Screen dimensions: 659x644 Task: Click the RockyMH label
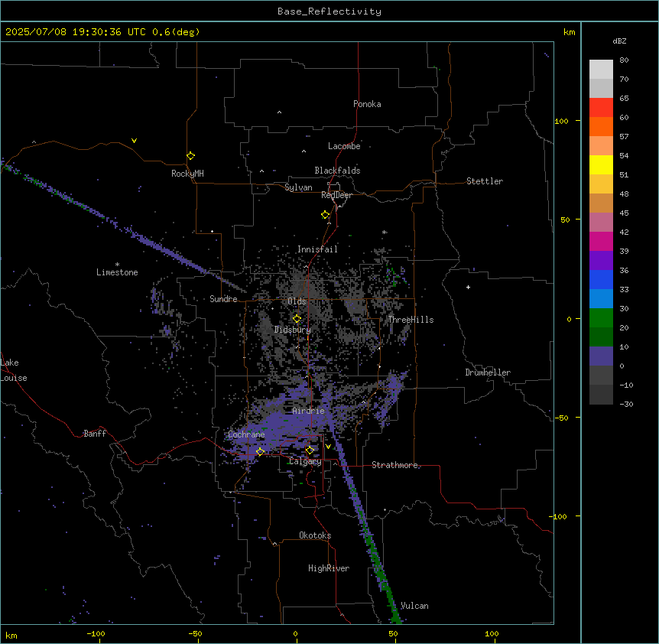click(187, 174)
